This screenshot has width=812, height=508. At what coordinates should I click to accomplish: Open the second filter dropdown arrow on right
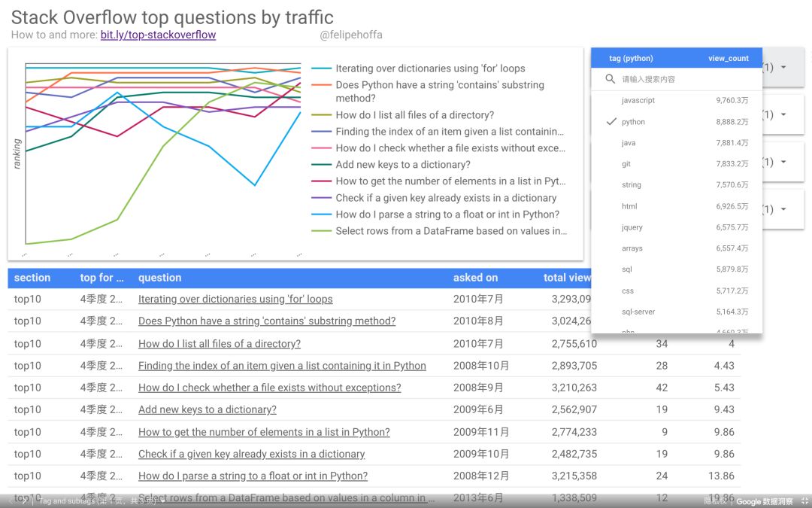(x=783, y=114)
